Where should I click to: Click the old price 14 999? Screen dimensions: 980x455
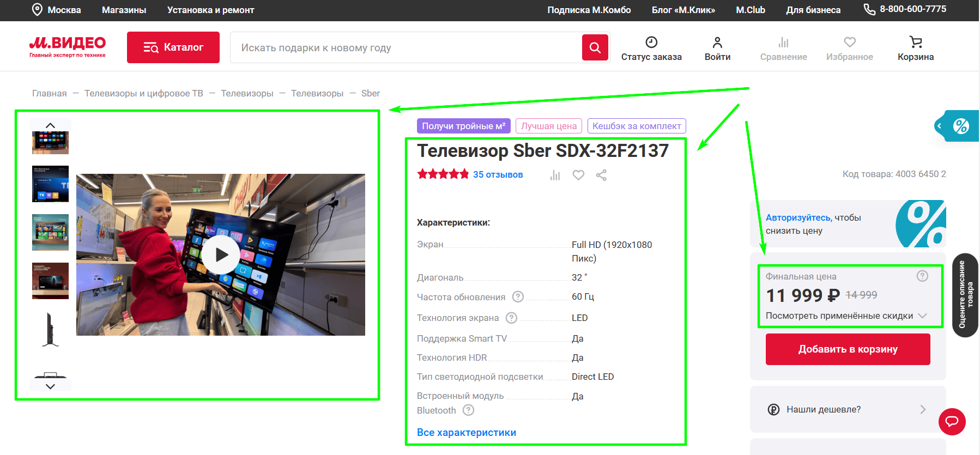click(x=861, y=295)
